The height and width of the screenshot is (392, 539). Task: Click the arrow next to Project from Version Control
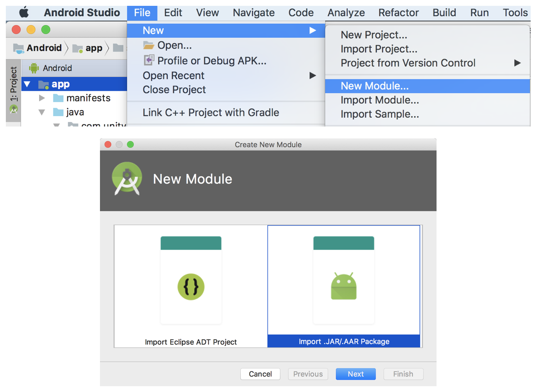click(x=517, y=63)
